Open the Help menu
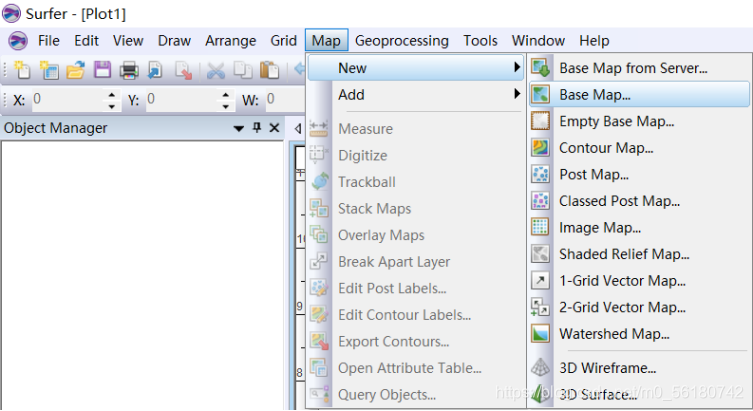This screenshot has height=411, width=753. click(x=594, y=41)
